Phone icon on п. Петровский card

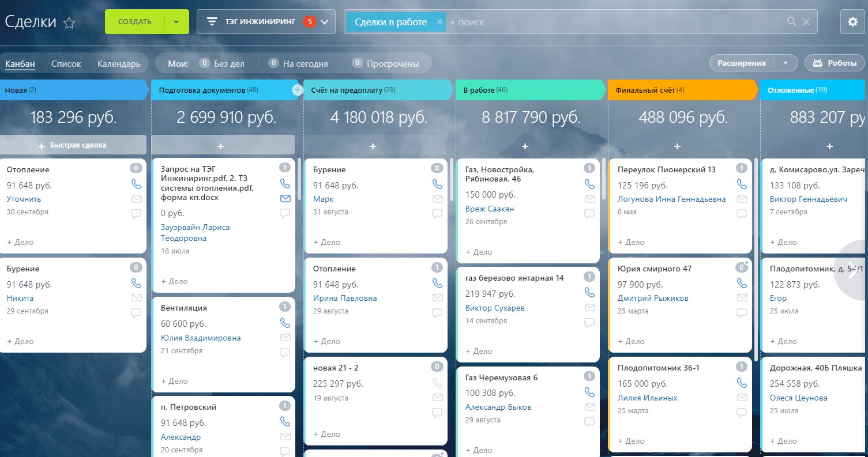[285, 421]
